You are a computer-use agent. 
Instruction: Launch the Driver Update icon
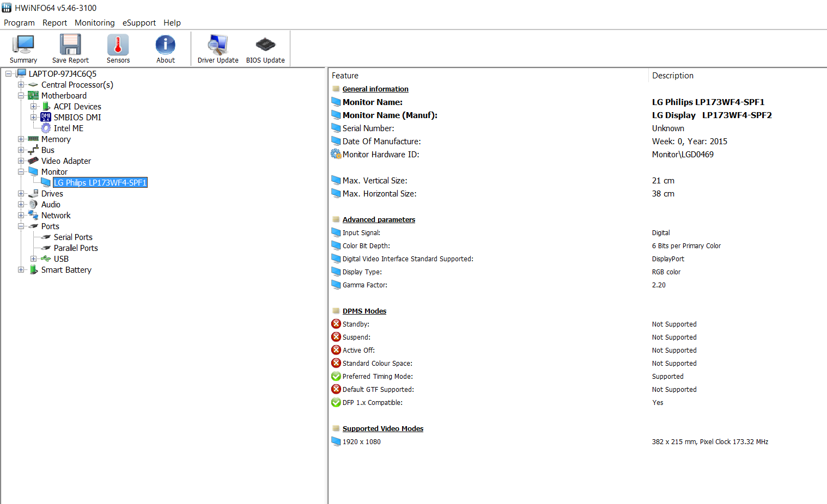click(x=218, y=45)
